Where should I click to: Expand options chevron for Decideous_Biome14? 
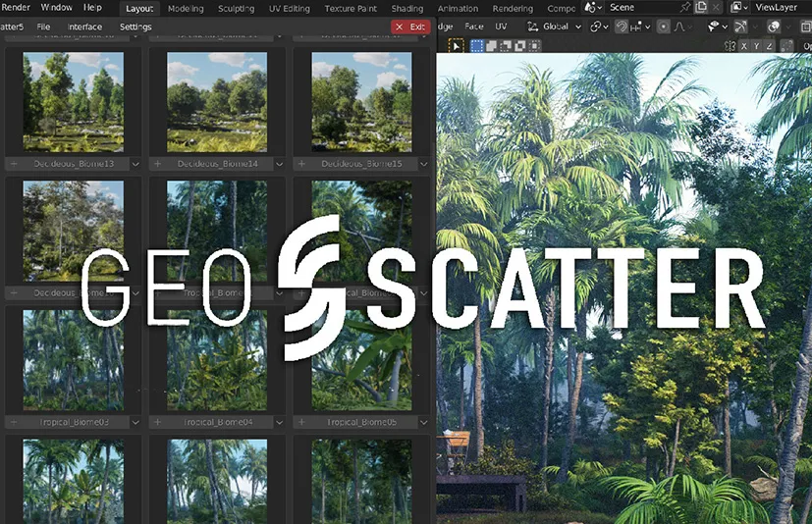279,164
